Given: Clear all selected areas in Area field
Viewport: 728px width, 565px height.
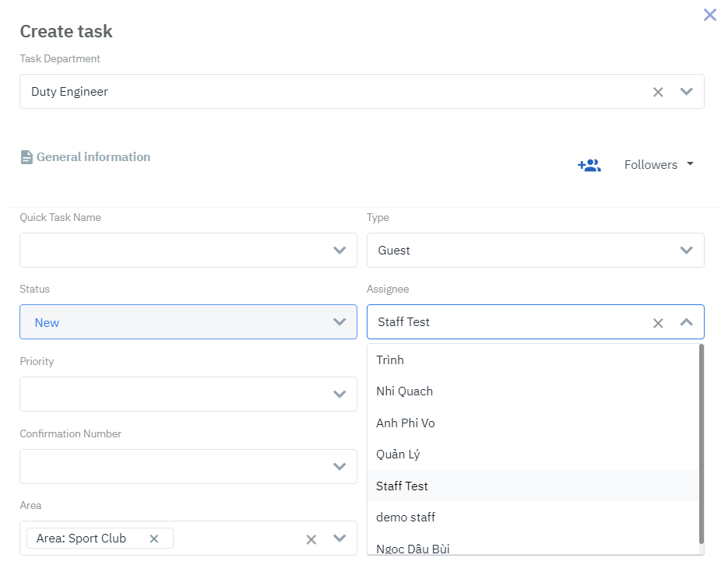Looking at the screenshot, I should coord(311,539).
